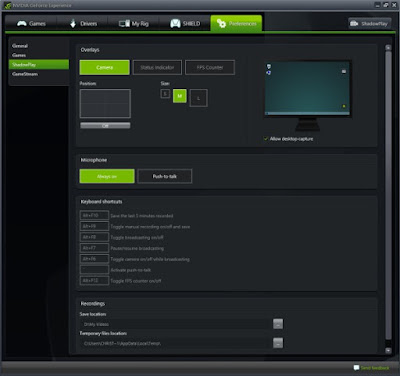400x376 pixels.
Task: Click the Save location path field
Action: [x=176, y=324]
